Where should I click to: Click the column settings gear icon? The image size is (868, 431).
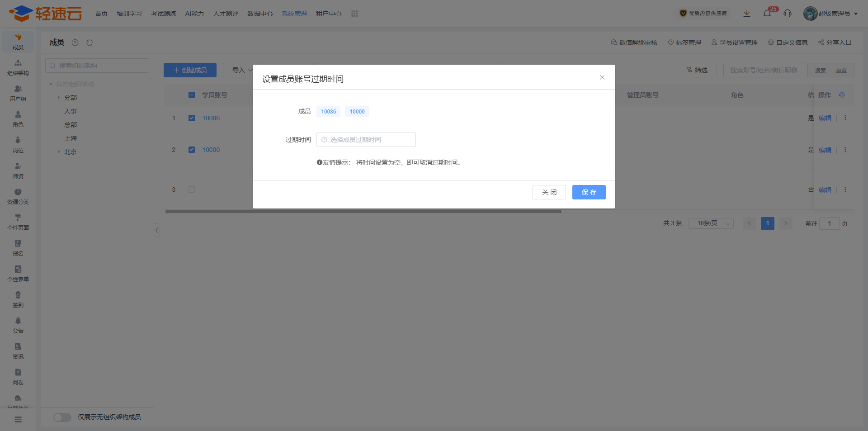pyautogui.click(x=842, y=95)
